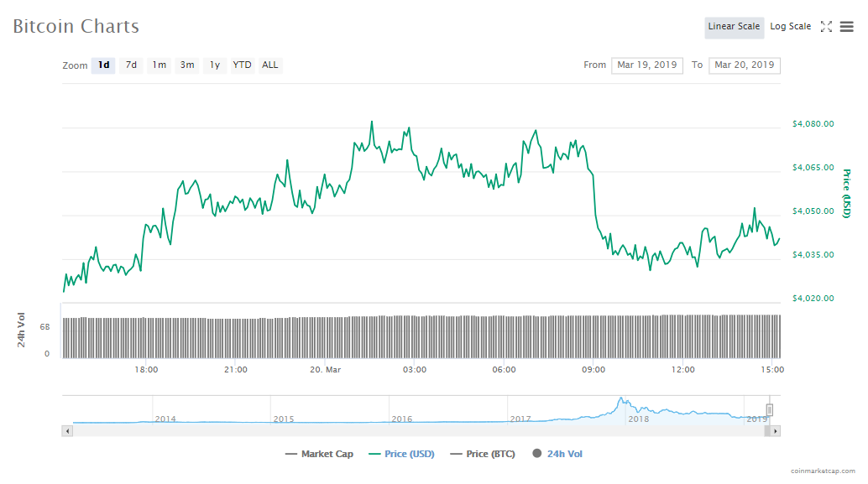Viewport: 868px width, 484px height.
Task: Show ALL time zoom range
Action: tap(269, 65)
